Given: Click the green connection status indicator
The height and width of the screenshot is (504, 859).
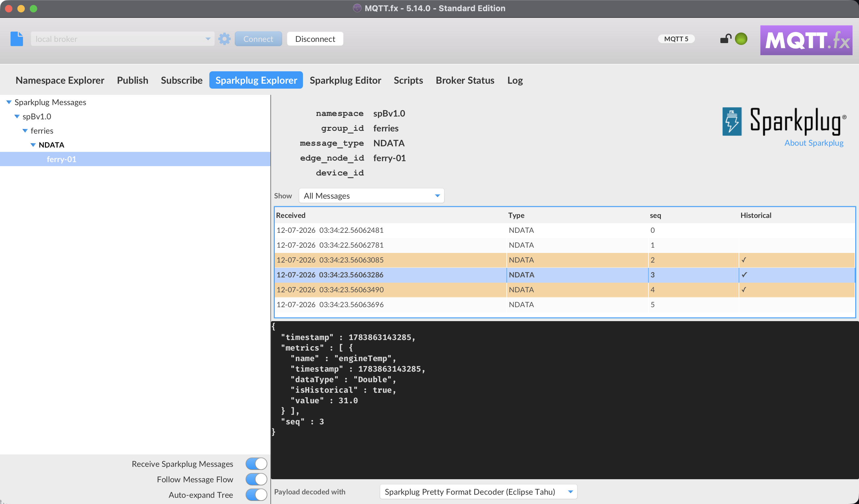Looking at the screenshot, I should coord(741,39).
